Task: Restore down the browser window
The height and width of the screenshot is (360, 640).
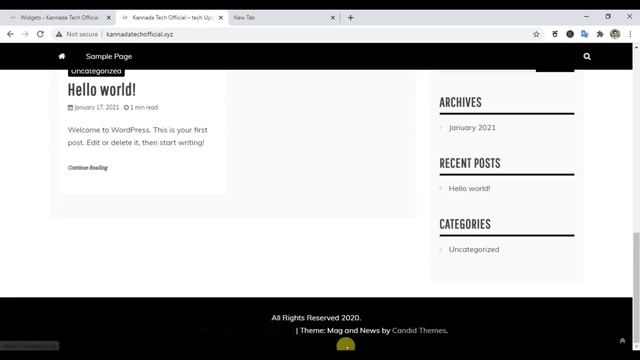Action: click(x=608, y=17)
